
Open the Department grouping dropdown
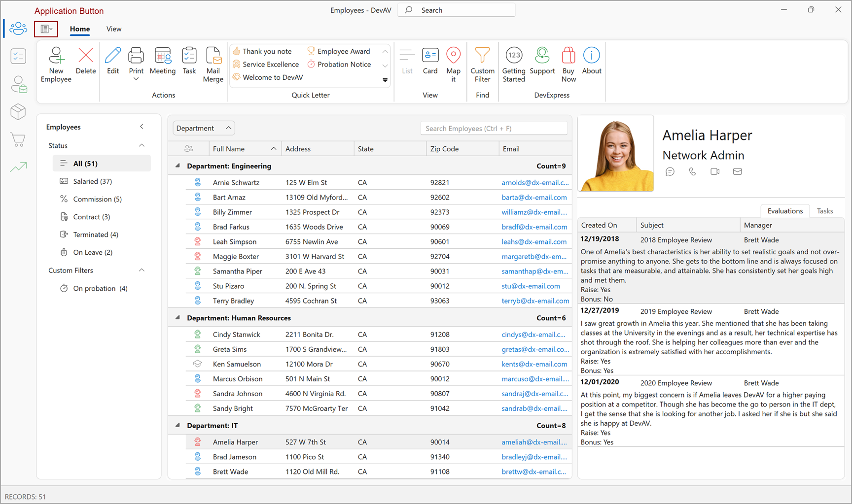point(203,128)
